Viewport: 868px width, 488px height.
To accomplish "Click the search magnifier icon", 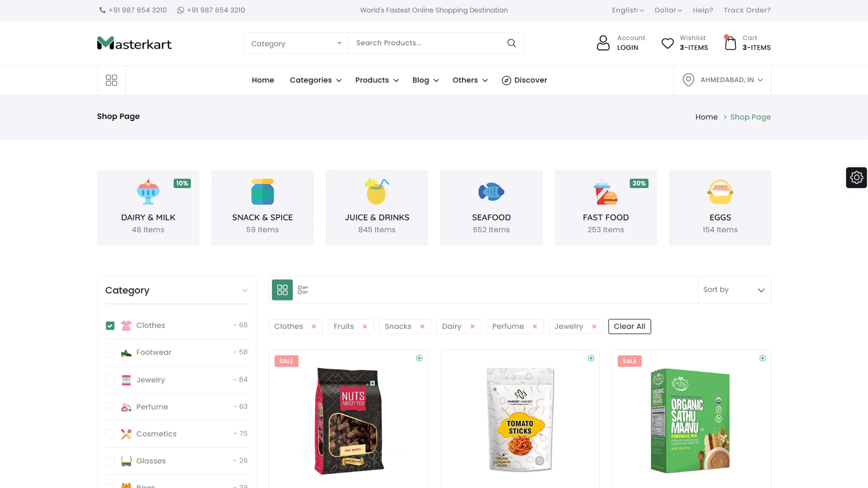I will (x=511, y=43).
